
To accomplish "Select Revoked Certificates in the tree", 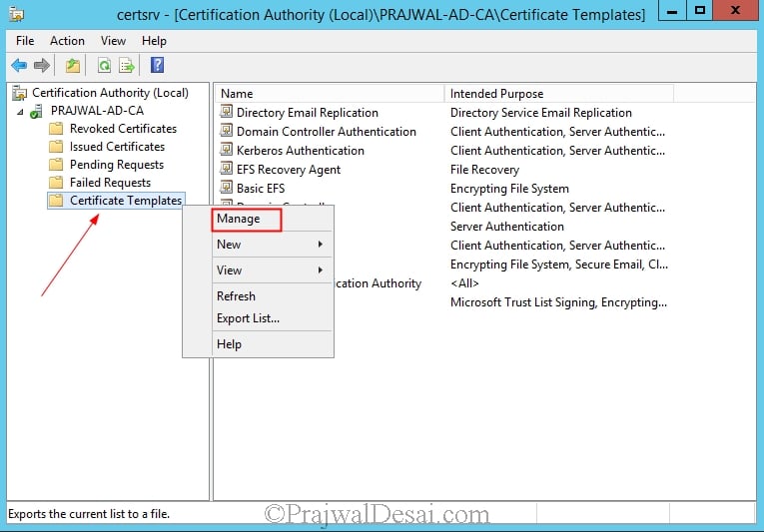I will 123,129.
